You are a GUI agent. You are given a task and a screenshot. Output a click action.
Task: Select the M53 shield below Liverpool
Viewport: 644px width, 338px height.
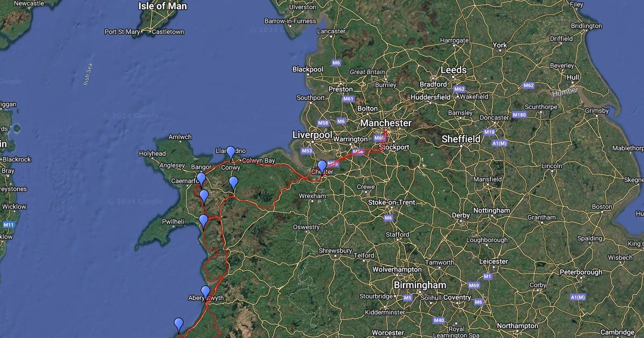pos(307,151)
